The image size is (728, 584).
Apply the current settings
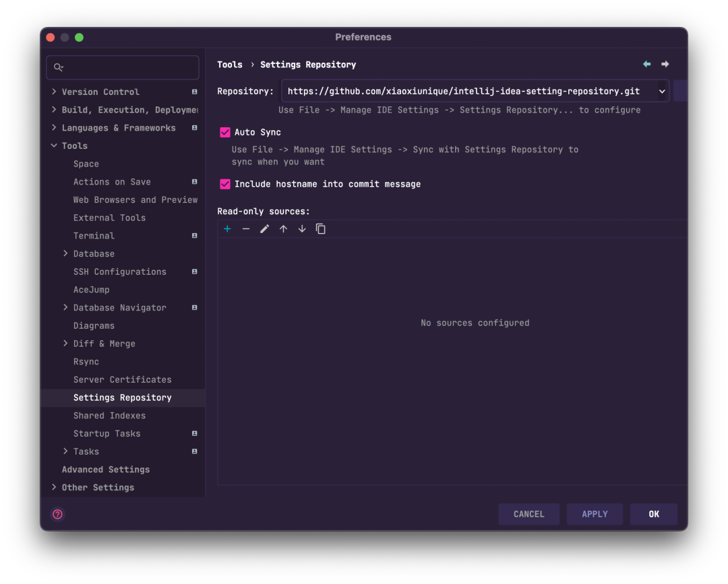595,514
